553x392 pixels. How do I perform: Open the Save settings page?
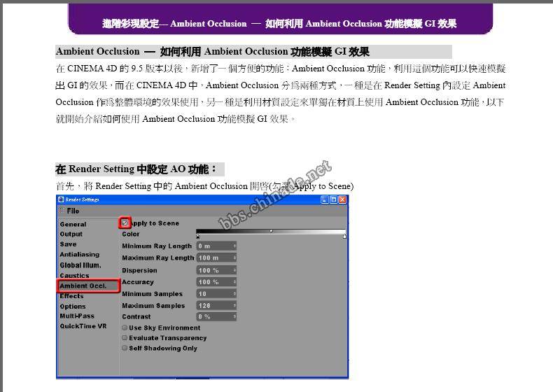[x=68, y=244]
